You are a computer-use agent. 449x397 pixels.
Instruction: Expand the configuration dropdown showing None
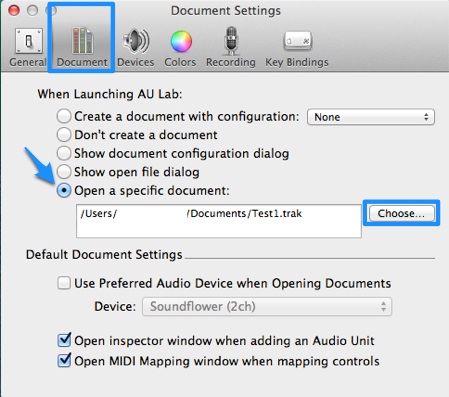[x=371, y=117]
